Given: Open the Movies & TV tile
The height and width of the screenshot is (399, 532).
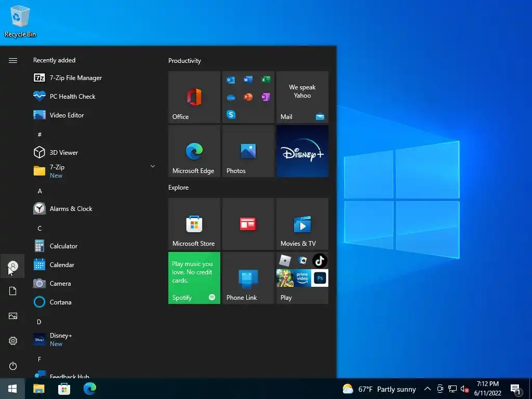Looking at the screenshot, I should click(302, 224).
